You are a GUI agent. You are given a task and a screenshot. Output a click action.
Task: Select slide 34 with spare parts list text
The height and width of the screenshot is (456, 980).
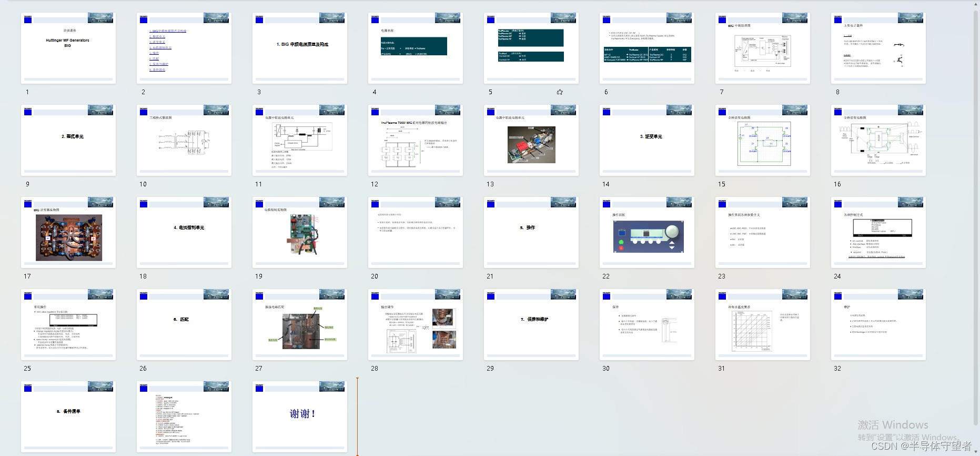[184, 417]
